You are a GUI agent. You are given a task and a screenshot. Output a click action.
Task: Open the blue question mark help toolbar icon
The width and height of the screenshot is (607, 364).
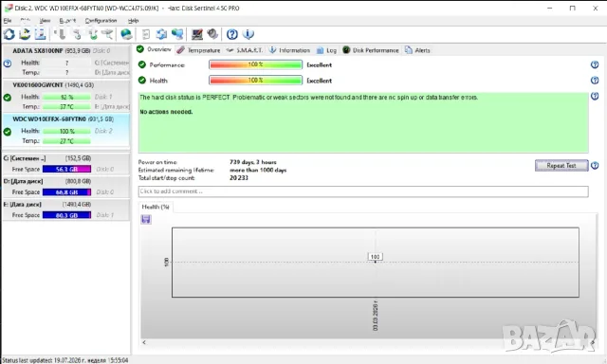tap(231, 34)
